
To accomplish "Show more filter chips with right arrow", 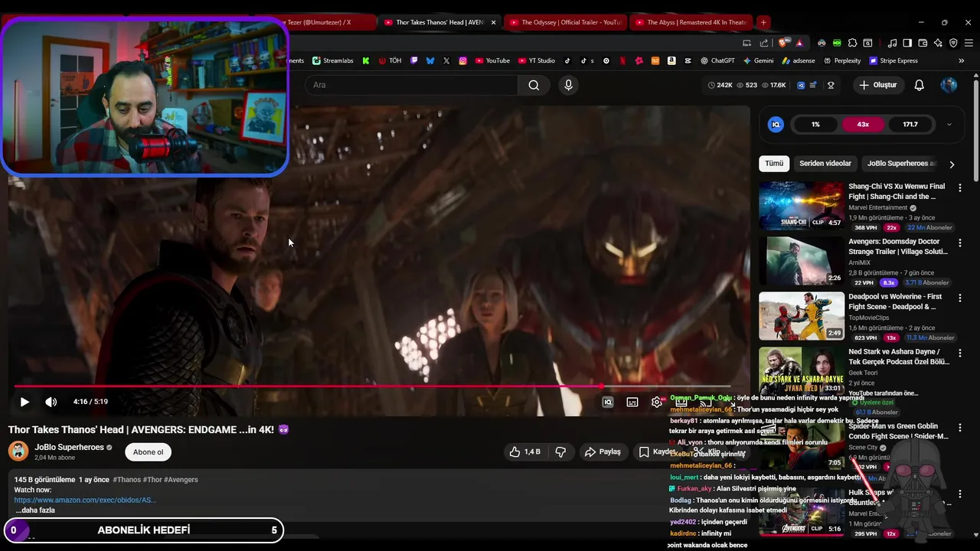I will 952,164.
